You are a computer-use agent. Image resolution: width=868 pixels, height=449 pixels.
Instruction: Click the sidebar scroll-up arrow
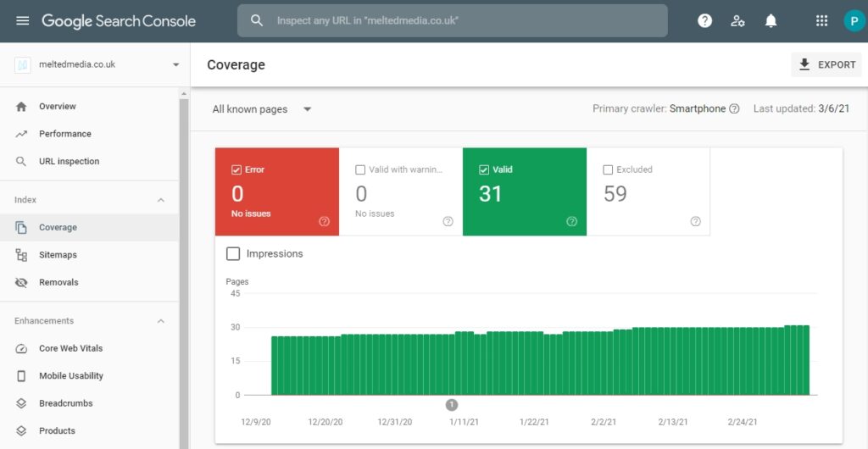click(184, 95)
